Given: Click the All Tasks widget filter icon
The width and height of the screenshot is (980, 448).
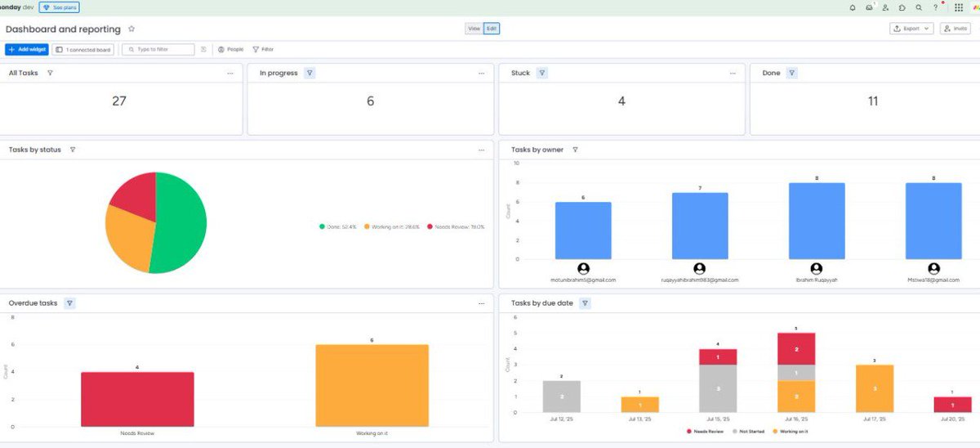Looking at the screenshot, I should pos(50,73).
